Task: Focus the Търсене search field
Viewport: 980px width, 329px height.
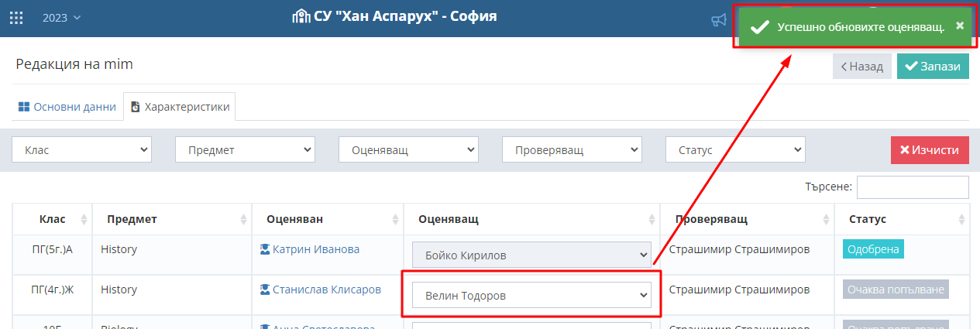Action: click(x=913, y=187)
